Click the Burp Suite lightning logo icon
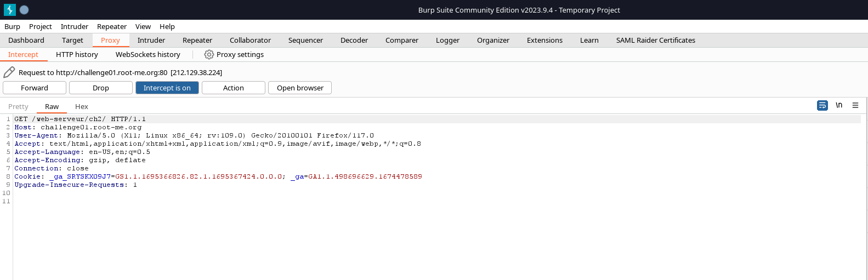 tap(10, 10)
